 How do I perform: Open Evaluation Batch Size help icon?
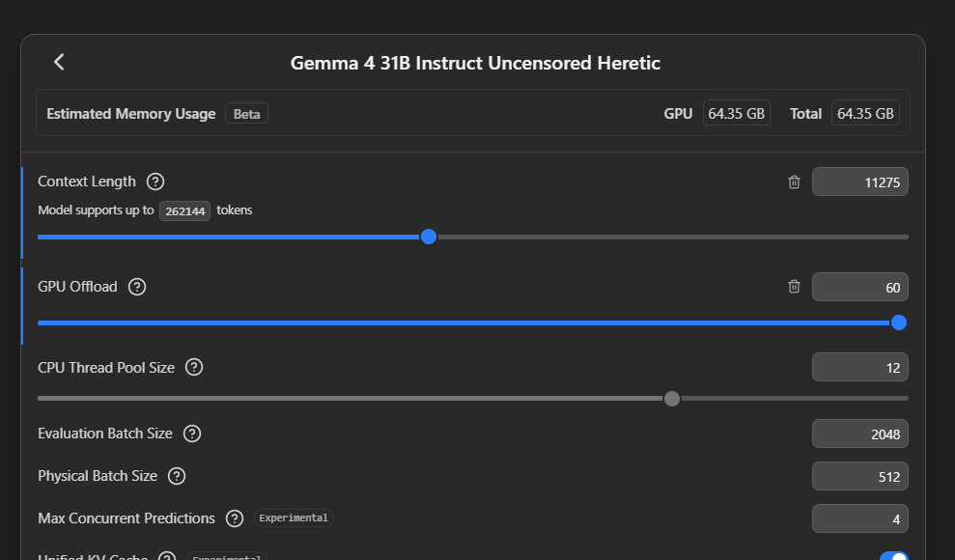(192, 434)
